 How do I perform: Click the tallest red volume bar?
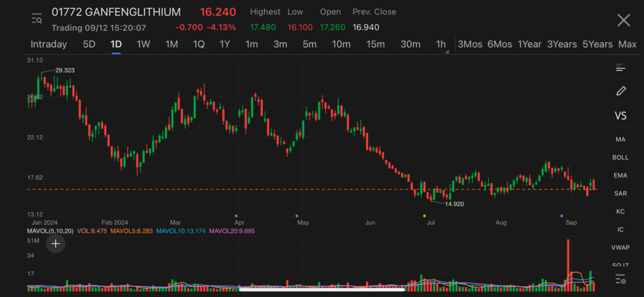click(x=569, y=265)
